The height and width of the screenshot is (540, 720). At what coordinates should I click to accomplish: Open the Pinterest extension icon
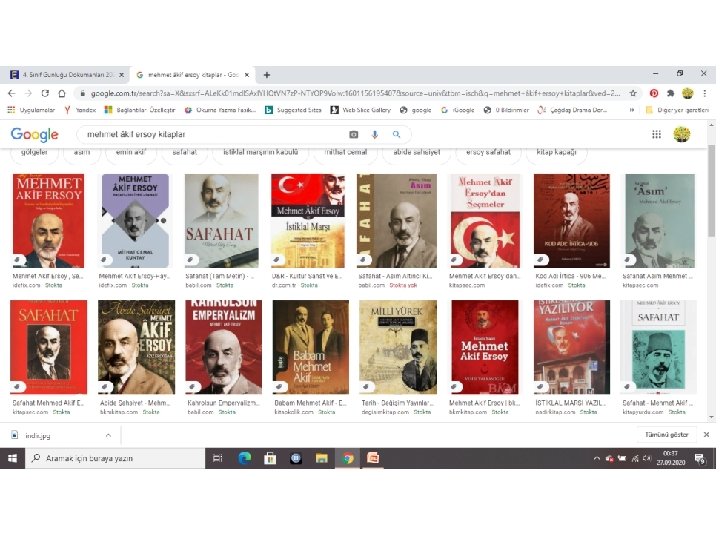[x=654, y=93]
